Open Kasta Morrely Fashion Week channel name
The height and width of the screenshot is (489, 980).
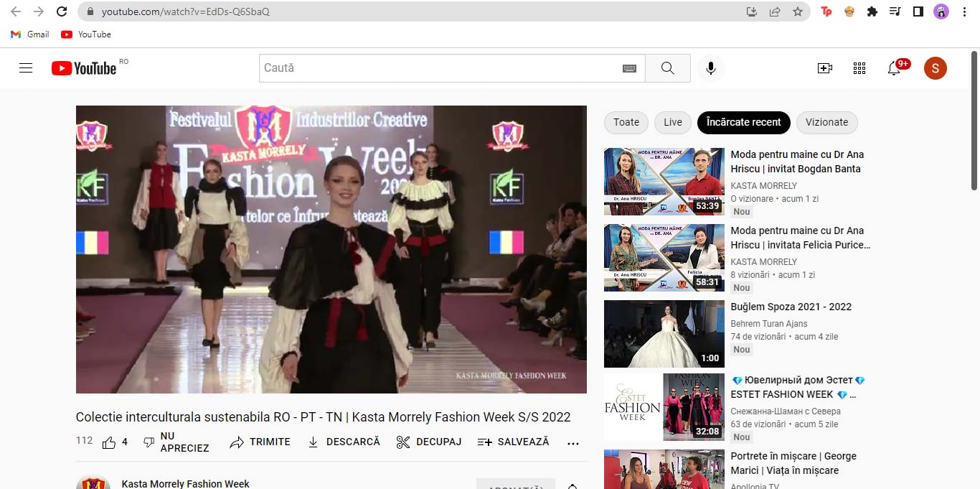coord(186,484)
